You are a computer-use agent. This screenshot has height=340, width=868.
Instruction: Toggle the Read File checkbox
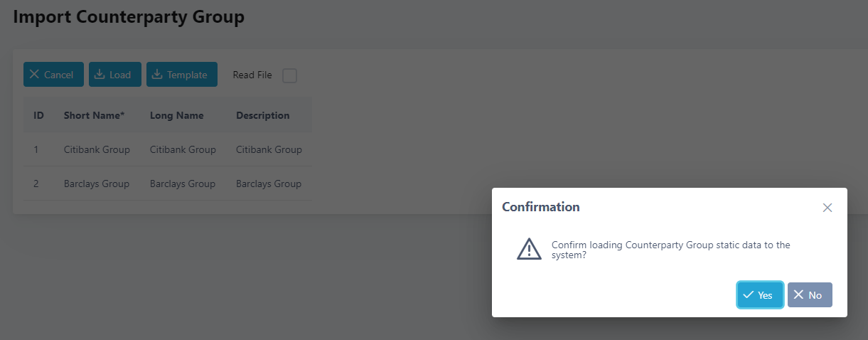pyautogui.click(x=289, y=75)
